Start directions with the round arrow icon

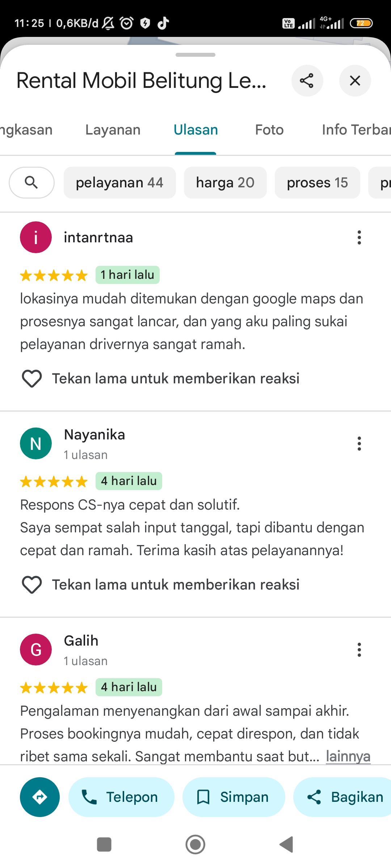click(x=40, y=797)
